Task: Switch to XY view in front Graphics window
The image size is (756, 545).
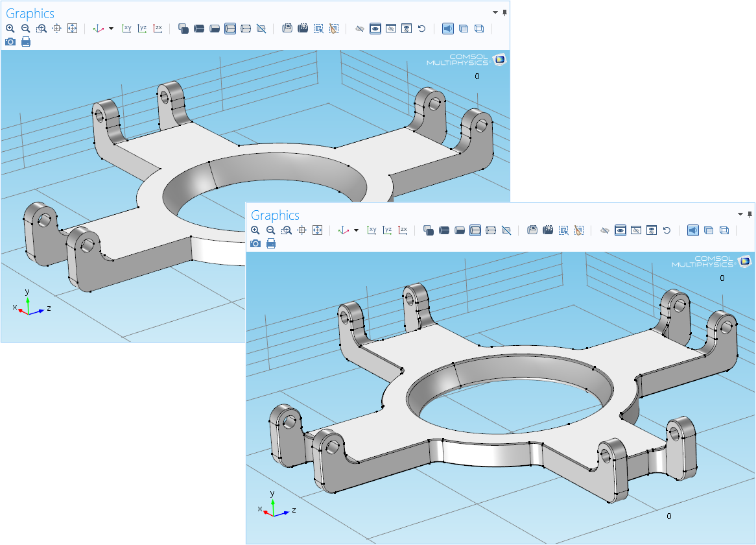Action: pyautogui.click(x=372, y=230)
